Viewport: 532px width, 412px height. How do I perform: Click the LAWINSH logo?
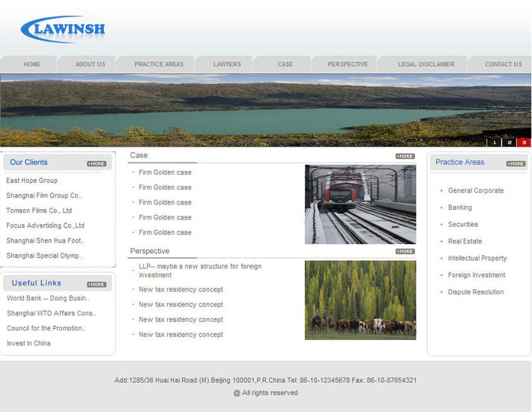point(63,29)
